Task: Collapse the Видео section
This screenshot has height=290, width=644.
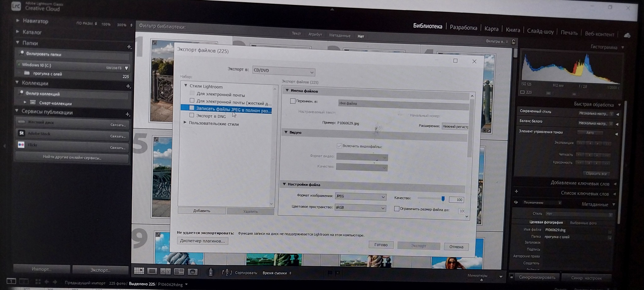Action: click(x=286, y=132)
